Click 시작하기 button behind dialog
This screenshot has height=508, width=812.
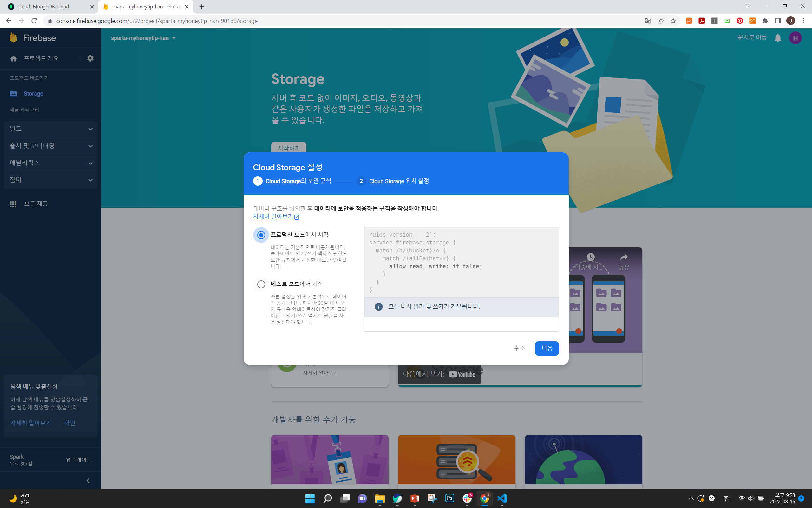point(289,148)
